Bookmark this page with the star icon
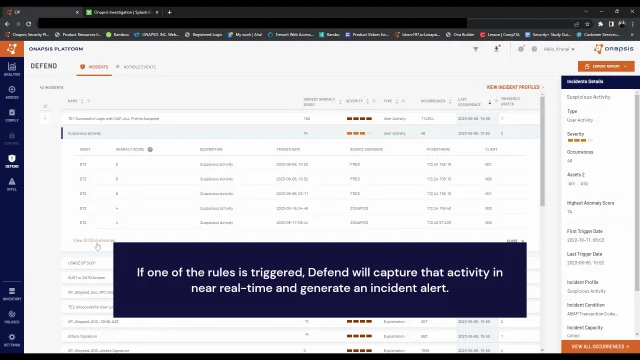This screenshot has height=360, width=640. point(587,24)
